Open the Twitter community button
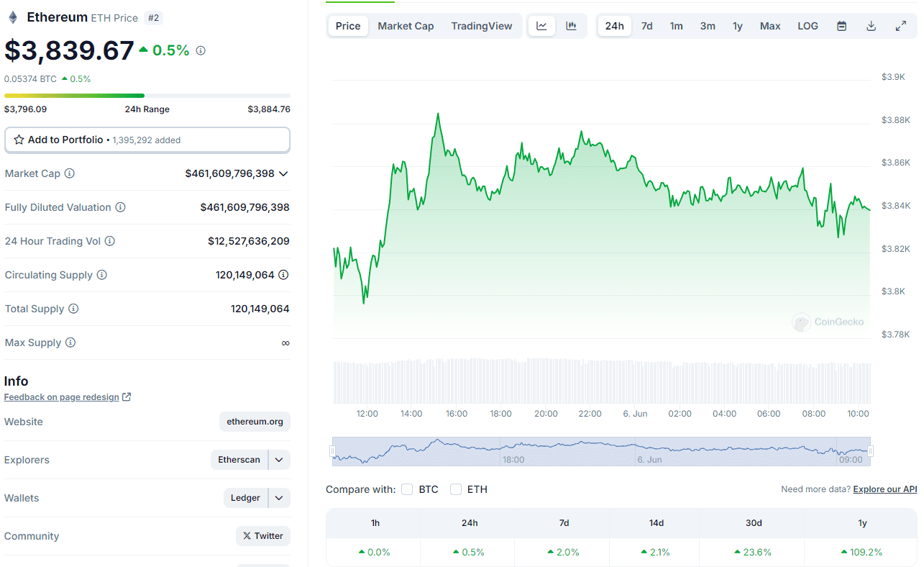Image resolution: width=924 pixels, height=567 pixels. (263, 536)
